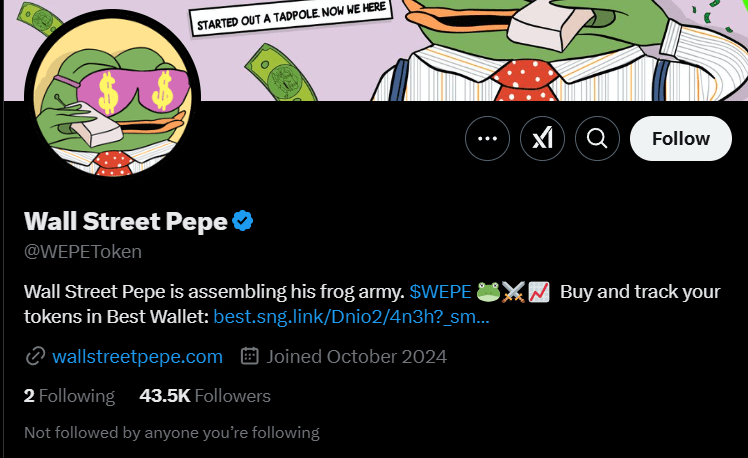Follow the Wall Street Pepe account

point(681,139)
